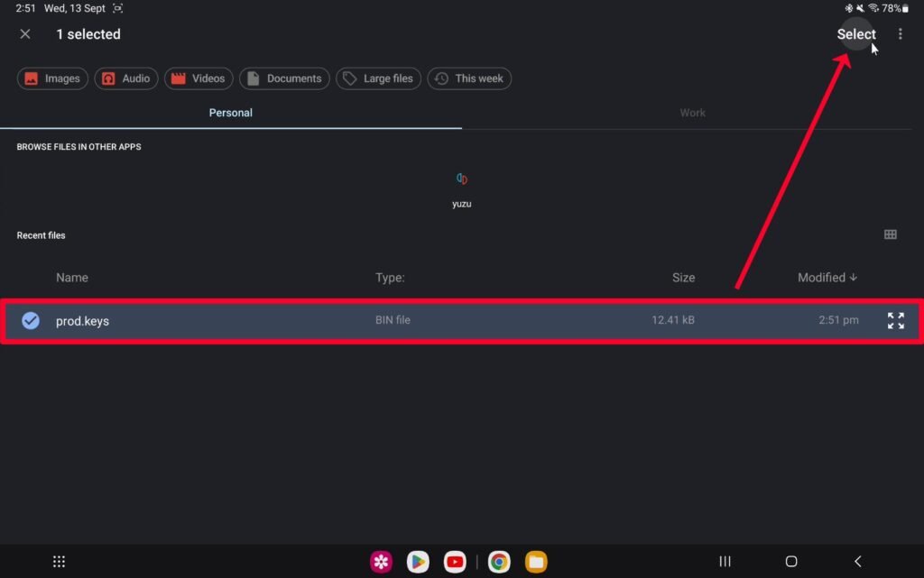The height and width of the screenshot is (578, 924).
Task: Open Play Store from the taskbar
Action: [418, 562]
